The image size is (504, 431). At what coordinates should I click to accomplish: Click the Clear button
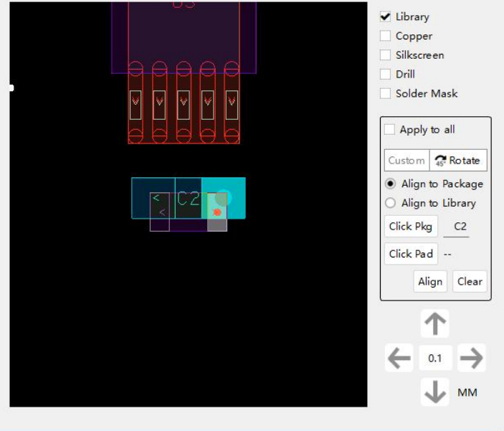coord(470,281)
